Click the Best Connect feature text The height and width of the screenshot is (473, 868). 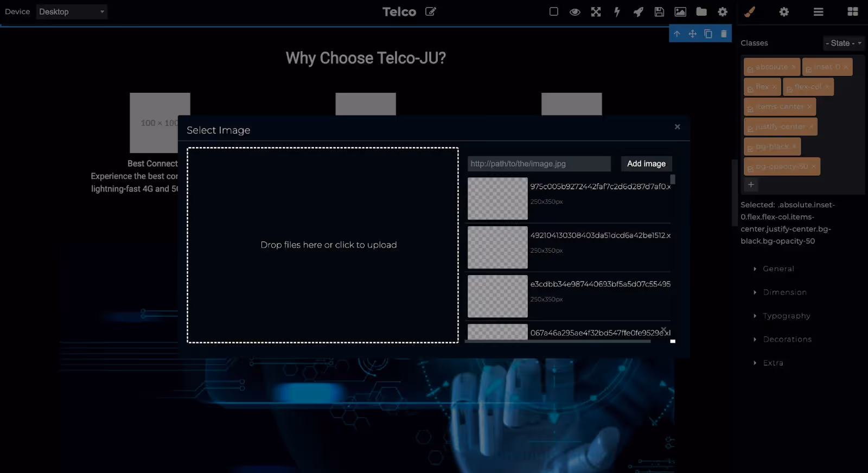point(152,163)
